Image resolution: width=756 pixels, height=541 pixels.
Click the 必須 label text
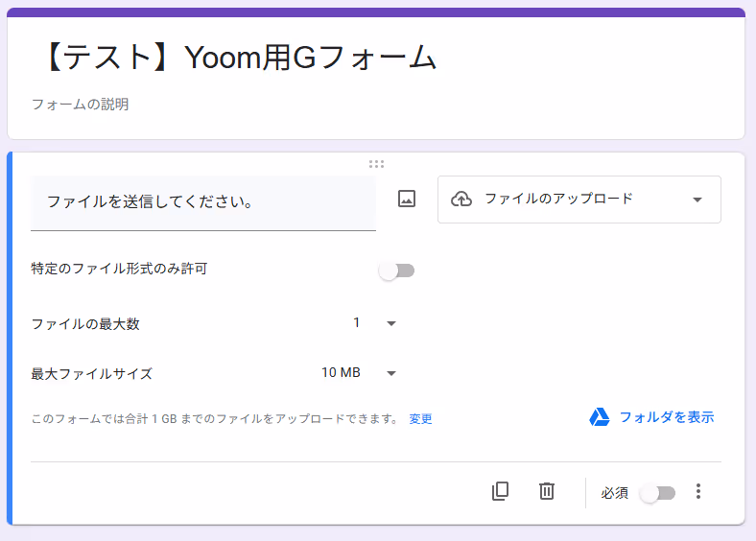615,493
